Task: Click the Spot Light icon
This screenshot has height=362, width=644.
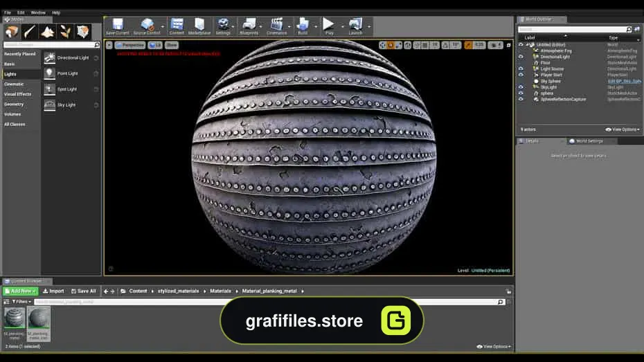Action: click(x=50, y=89)
